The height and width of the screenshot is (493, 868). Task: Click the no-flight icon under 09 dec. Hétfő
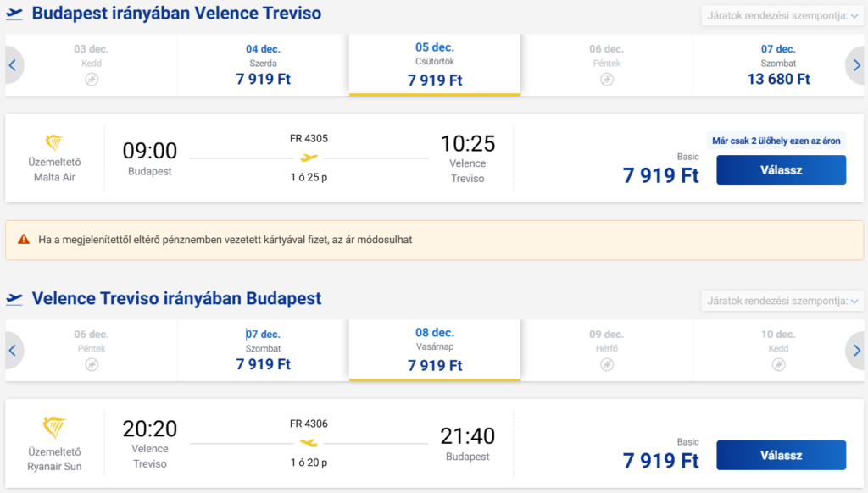(x=607, y=364)
